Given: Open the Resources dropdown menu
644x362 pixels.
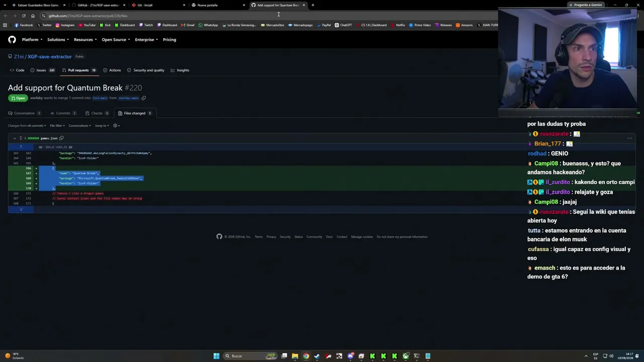Looking at the screenshot, I should [85, 40].
